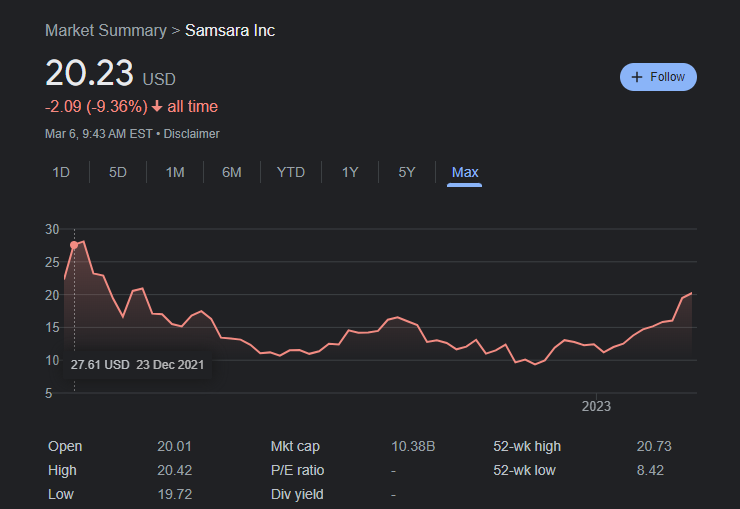Click the Follow button
This screenshot has height=509, width=740.
point(658,77)
